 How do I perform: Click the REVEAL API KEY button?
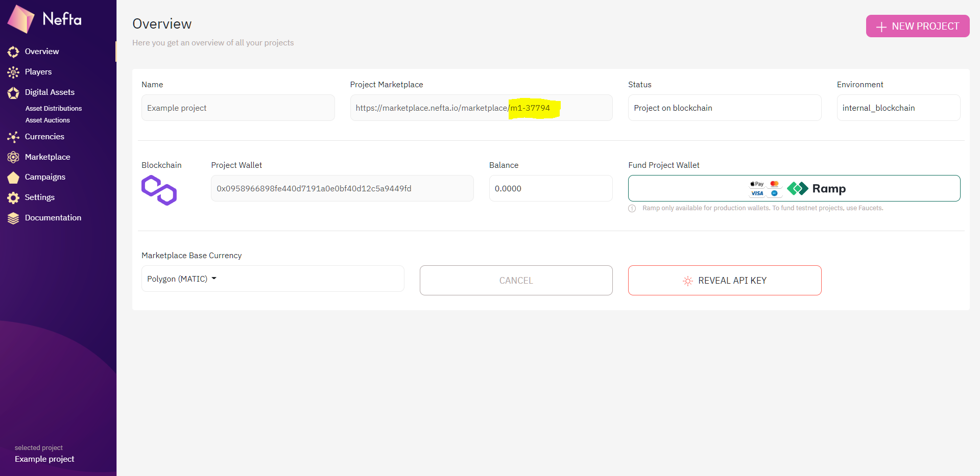(725, 280)
